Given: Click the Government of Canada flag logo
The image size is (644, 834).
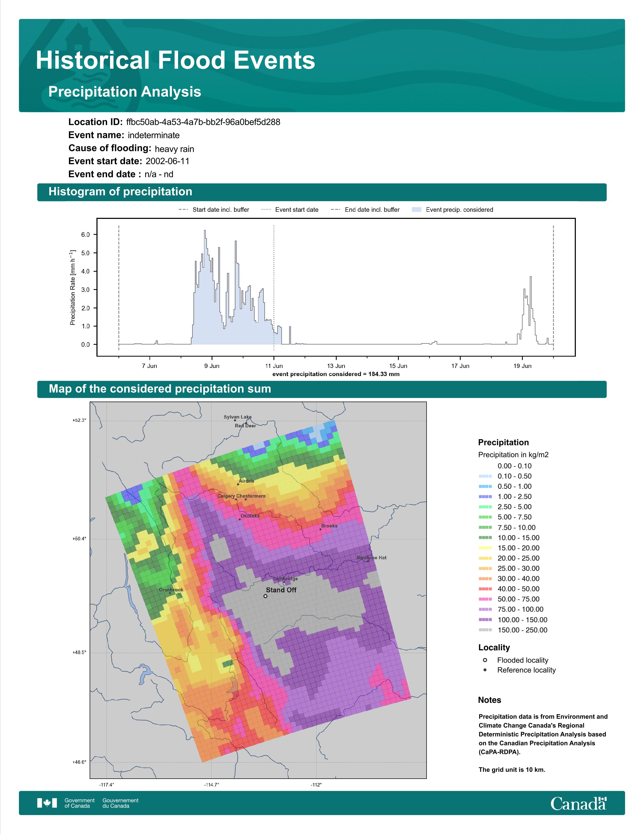Looking at the screenshot, I should [x=47, y=803].
